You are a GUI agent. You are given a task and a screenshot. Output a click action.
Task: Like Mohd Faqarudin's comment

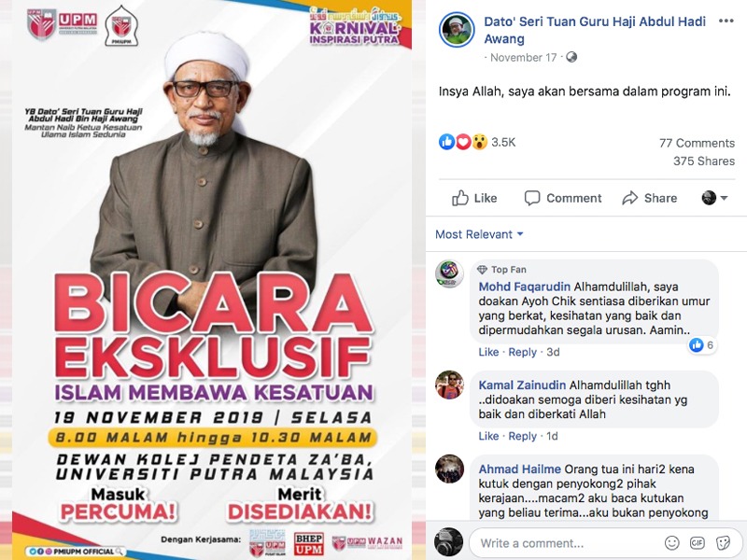click(x=488, y=352)
